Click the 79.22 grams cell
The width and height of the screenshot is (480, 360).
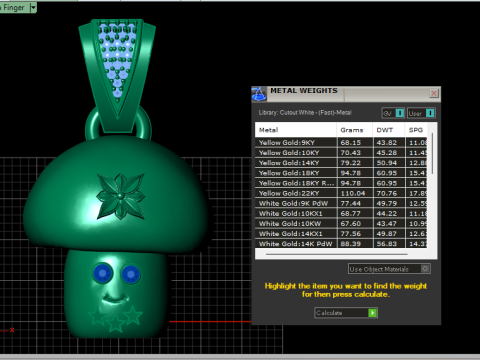click(354, 163)
